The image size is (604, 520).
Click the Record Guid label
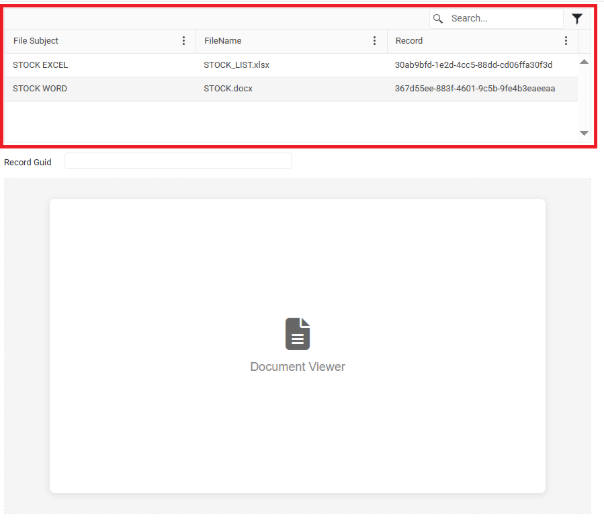point(28,162)
